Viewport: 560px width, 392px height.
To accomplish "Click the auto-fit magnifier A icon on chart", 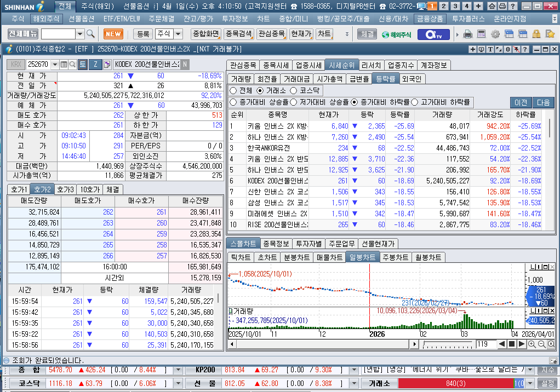I will click(x=551, y=344).
